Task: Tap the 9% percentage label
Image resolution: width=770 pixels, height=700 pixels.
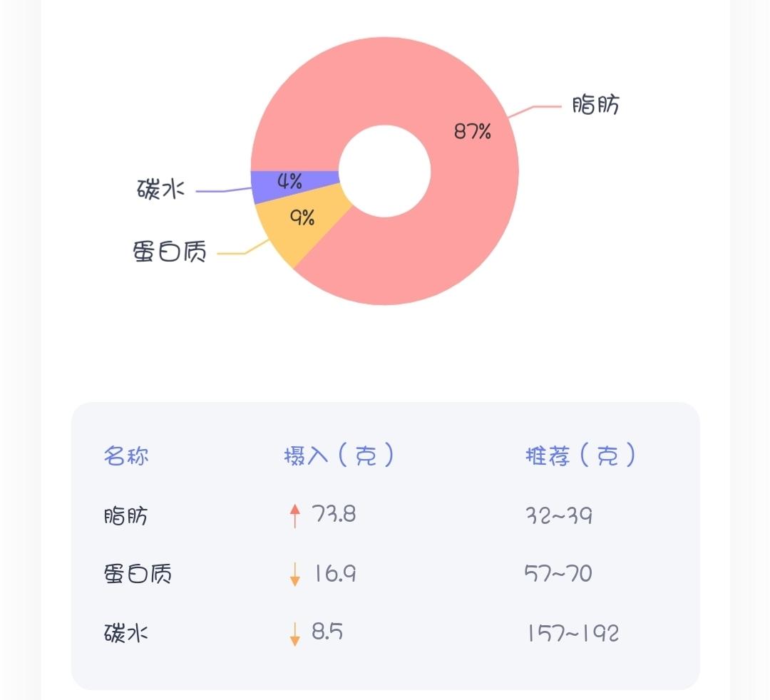Action: [x=303, y=216]
